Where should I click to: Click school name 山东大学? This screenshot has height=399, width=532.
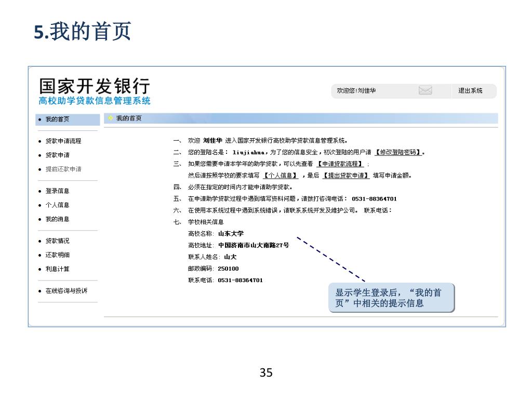pyautogui.click(x=231, y=234)
